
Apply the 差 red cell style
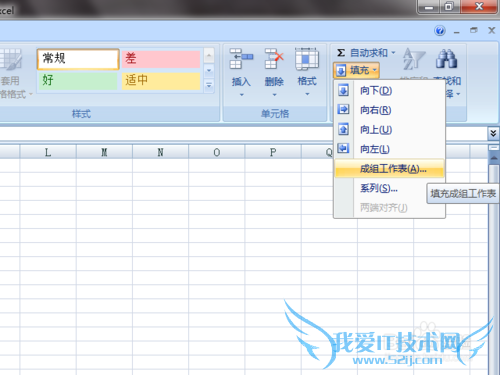[161, 59]
